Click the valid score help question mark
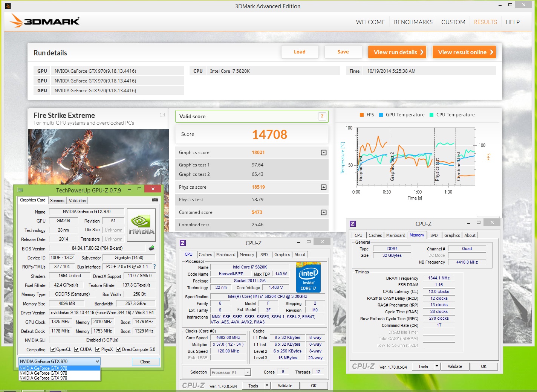 322,116
